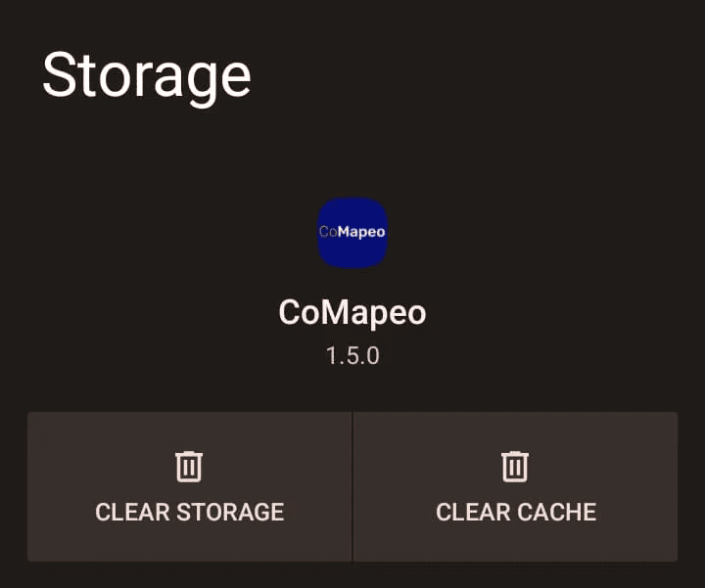Tap the word "Mapeo" in the app logo

[x=361, y=233]
